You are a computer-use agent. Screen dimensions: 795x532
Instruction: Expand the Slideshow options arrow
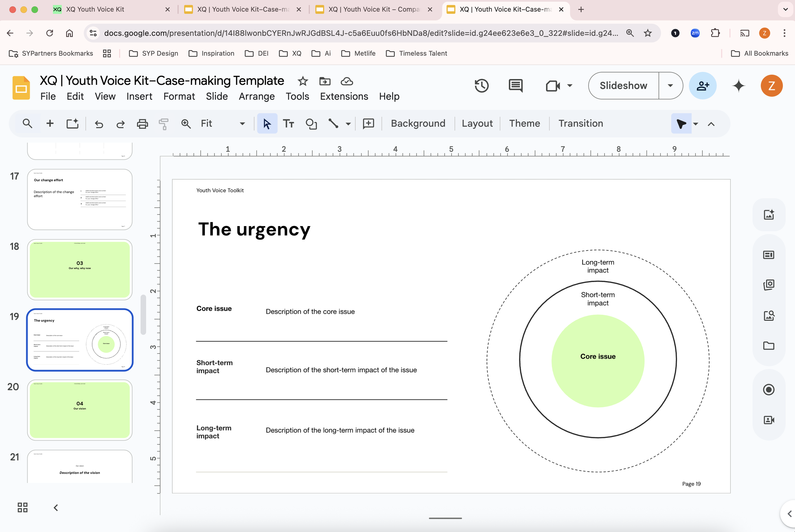pyautogui.click(x=670, y=85)
